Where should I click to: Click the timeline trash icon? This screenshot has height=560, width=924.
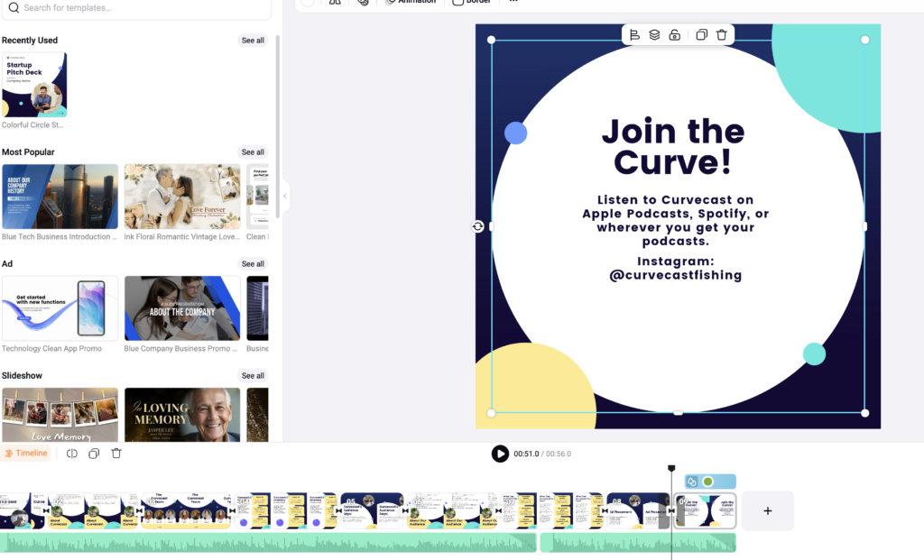(116, 454)
